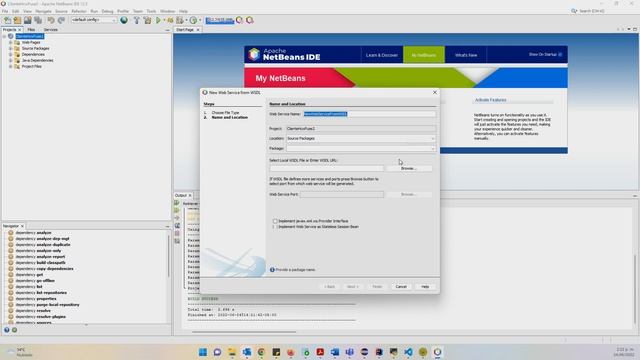Click Browse button for WSDL file
This screenshot has height=360, width=640.
click(x=408, y=168)
